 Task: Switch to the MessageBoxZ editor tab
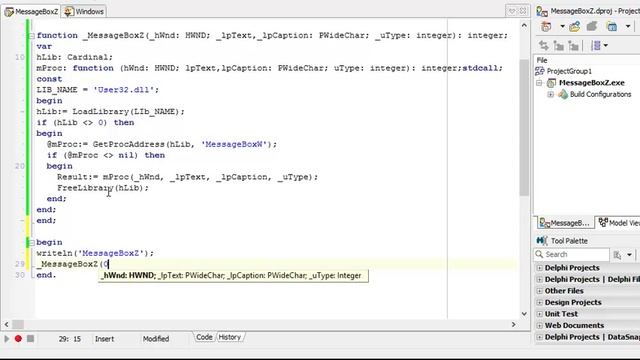31,11
